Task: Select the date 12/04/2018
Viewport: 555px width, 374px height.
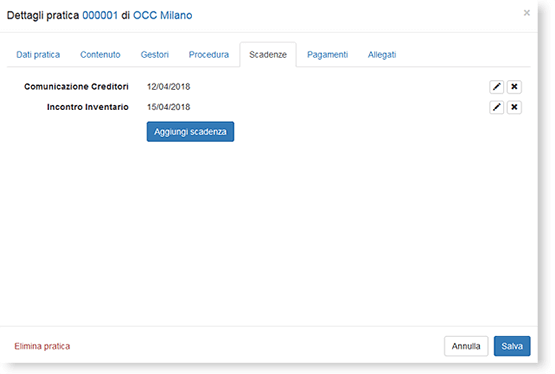Action: coord(168,87)
